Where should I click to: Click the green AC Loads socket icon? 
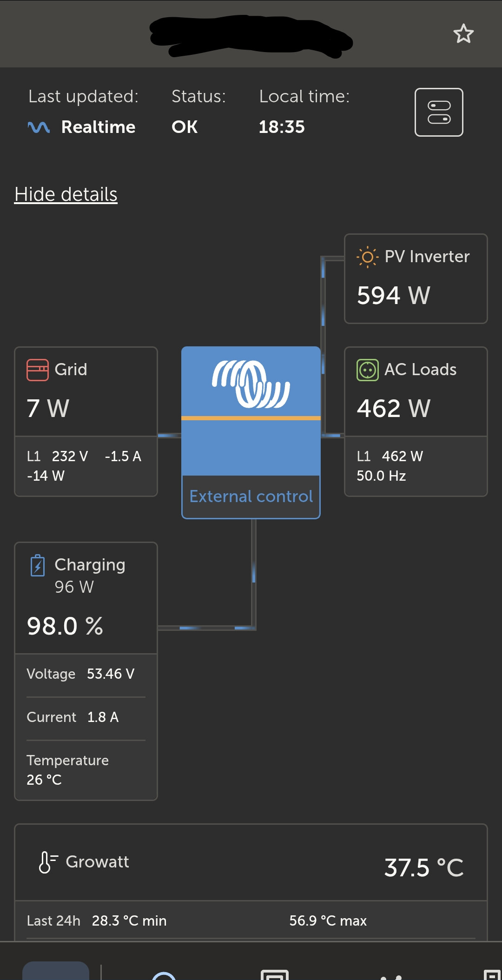coord(367,370)
